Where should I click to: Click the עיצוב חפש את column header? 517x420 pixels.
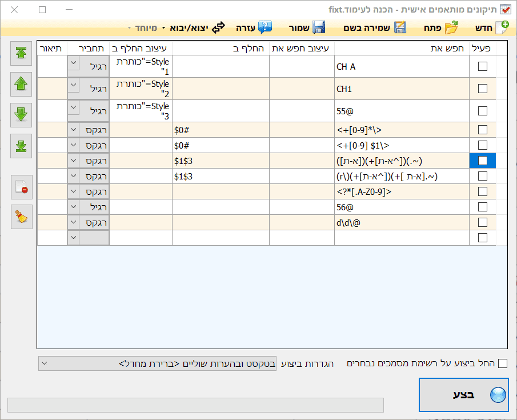(302, 48)
